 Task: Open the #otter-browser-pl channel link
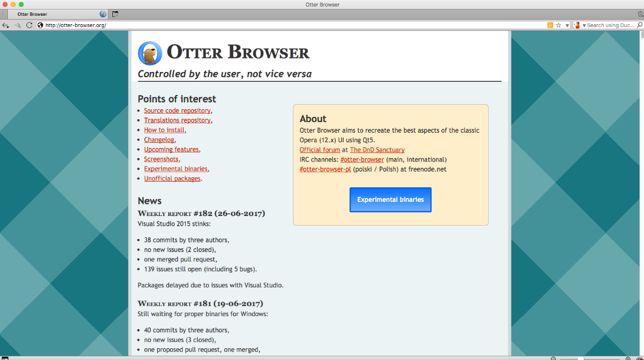click(x=325, y=169)
